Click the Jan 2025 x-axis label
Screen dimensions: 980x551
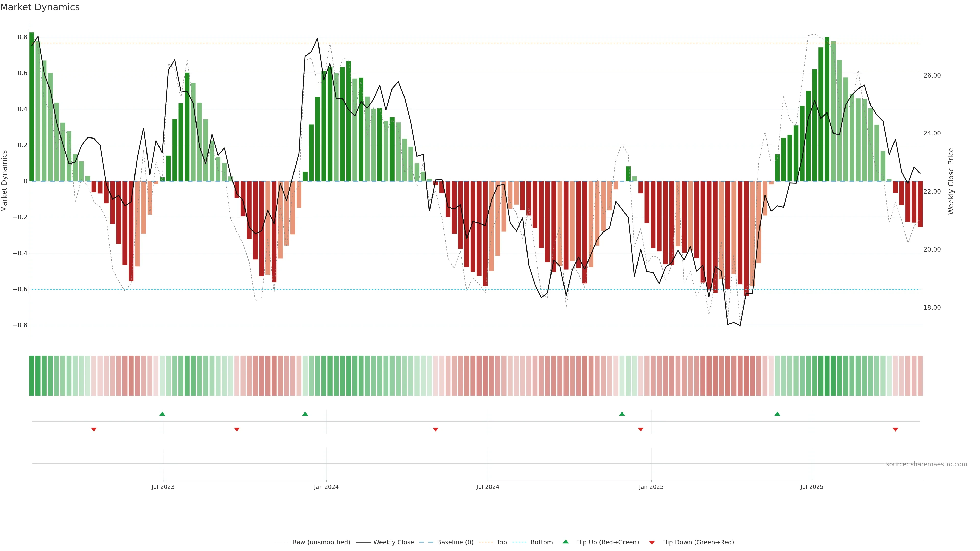coord(651,487)
